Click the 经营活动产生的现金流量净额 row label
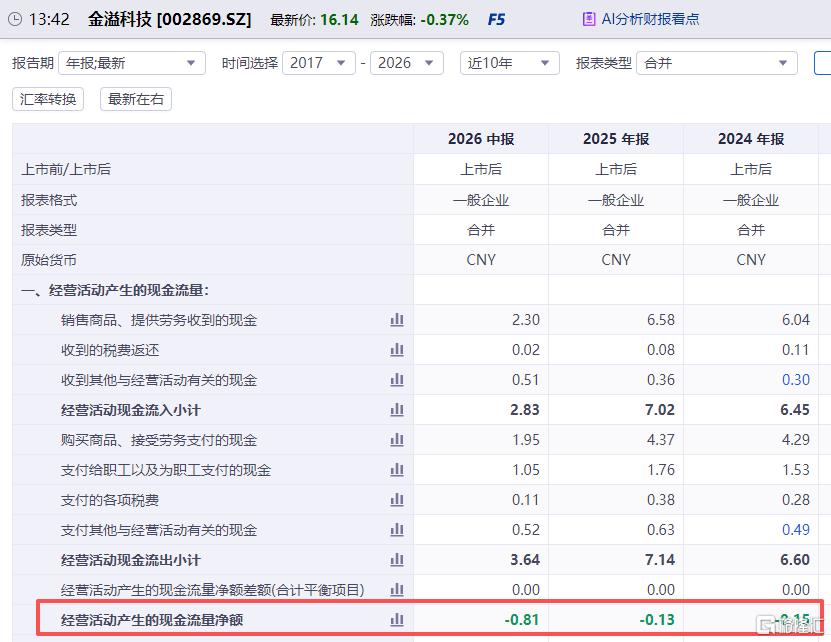 pos(152,619)
